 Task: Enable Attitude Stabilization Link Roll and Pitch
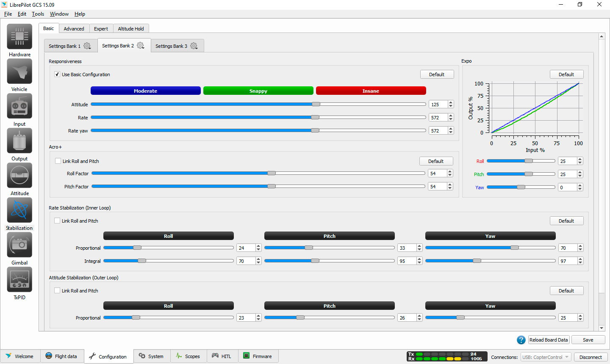(57, 290)
